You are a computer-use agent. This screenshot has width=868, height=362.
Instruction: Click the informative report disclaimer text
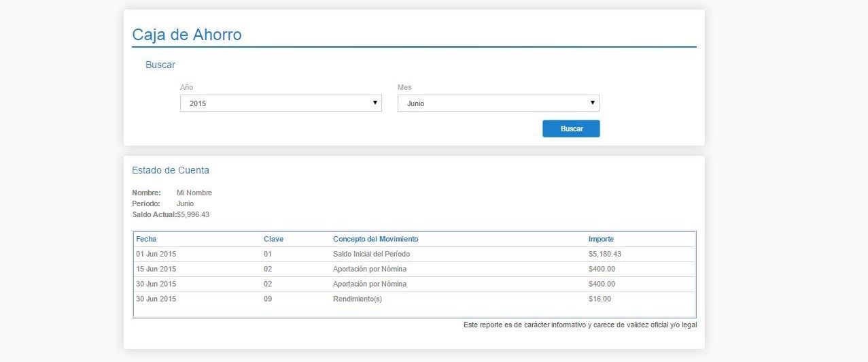(580, 325)
